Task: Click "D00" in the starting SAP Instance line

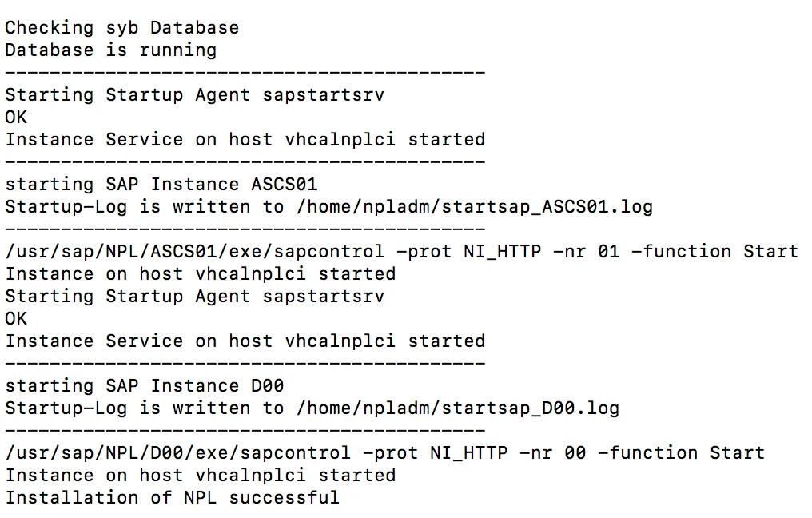Action: coord(267,386)
